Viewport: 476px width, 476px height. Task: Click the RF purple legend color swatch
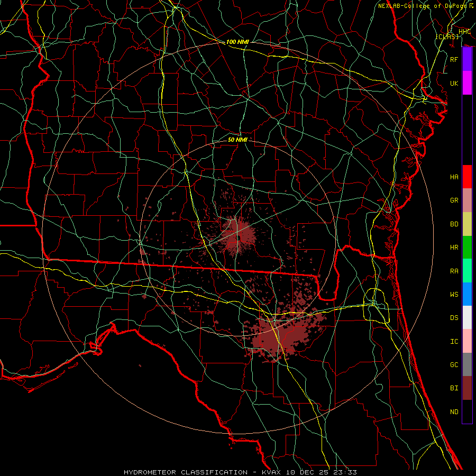click(x=467, y=59)
